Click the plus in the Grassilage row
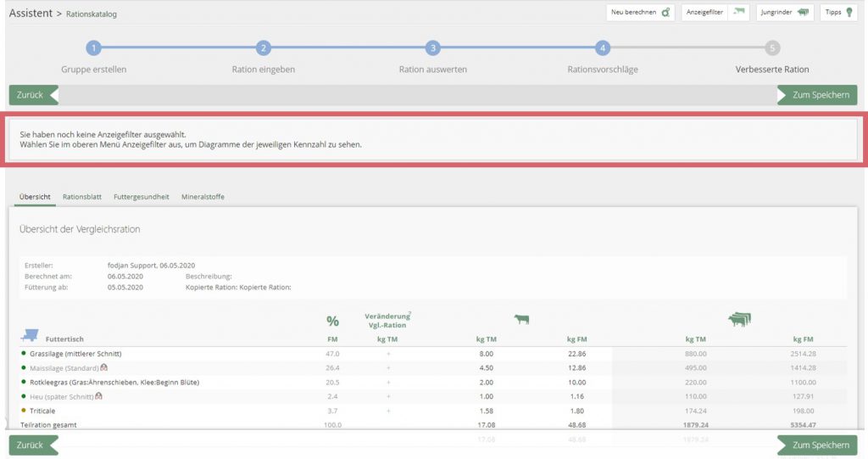Image resolution: width=868 pixels, height=459 pixels. 388,354
